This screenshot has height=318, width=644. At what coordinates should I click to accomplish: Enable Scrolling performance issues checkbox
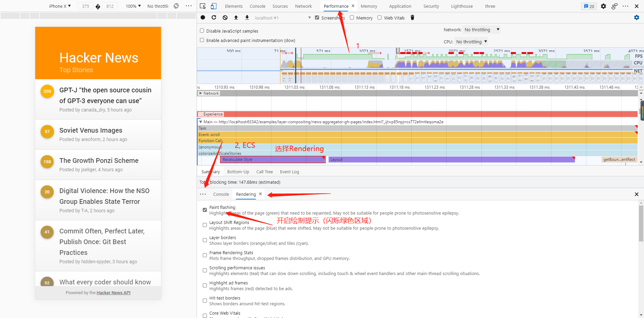click(x=205, y=270)
